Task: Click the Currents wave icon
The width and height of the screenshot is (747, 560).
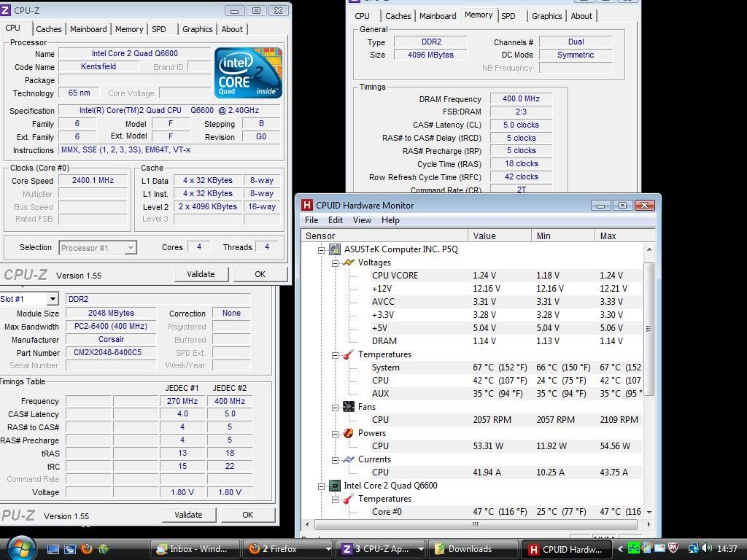Action: [349, 459]
